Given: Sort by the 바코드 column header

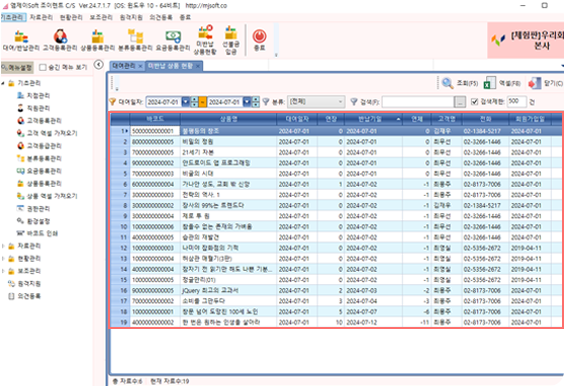Looking at the screenshot, I should (x=155, y=119).
